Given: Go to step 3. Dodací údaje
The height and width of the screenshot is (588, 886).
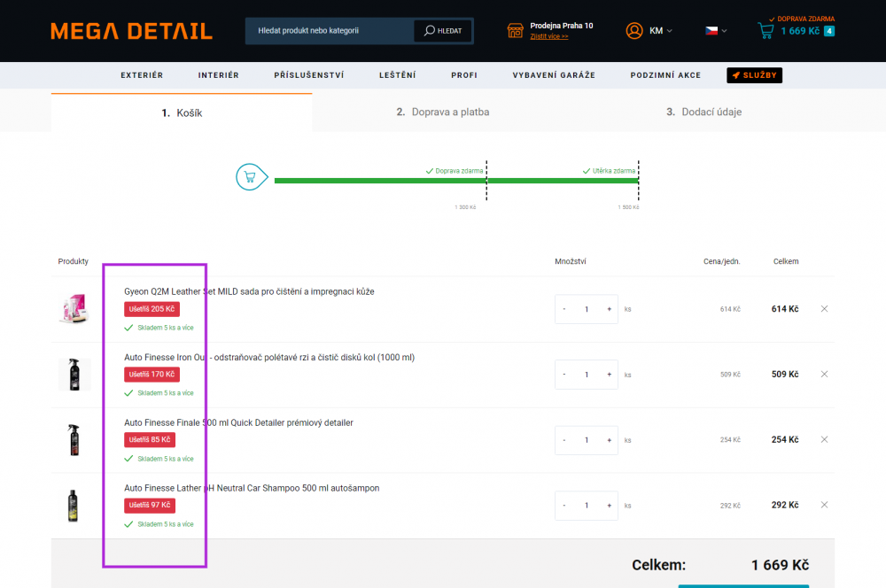Looking at the screenshot, I should click(703, 112).
